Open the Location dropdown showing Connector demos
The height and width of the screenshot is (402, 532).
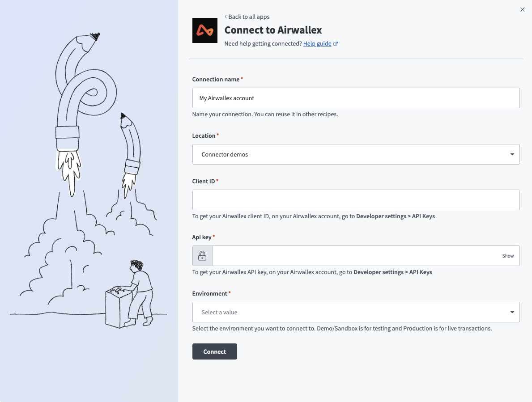[349, 154]
